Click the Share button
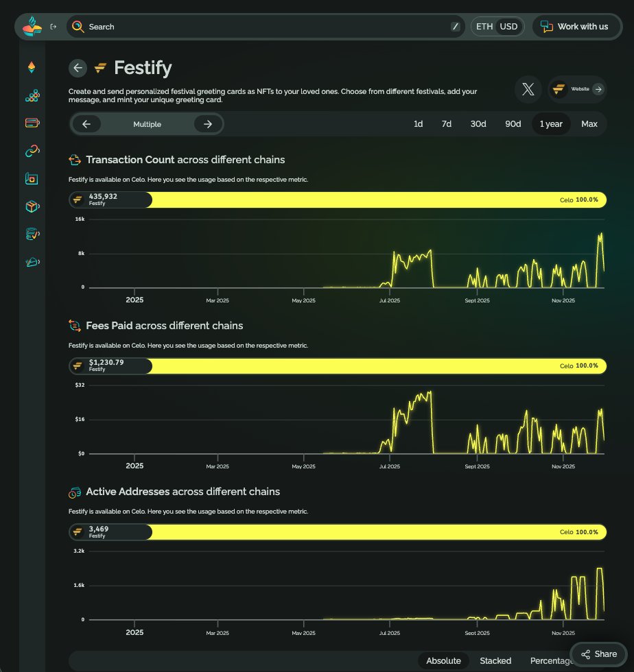The width and height of the screenshot is (634, 672). coord(599,654)
